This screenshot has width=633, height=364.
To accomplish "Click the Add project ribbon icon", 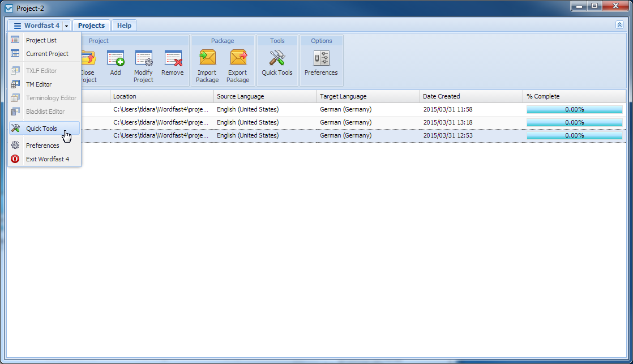I will (116, 58).
